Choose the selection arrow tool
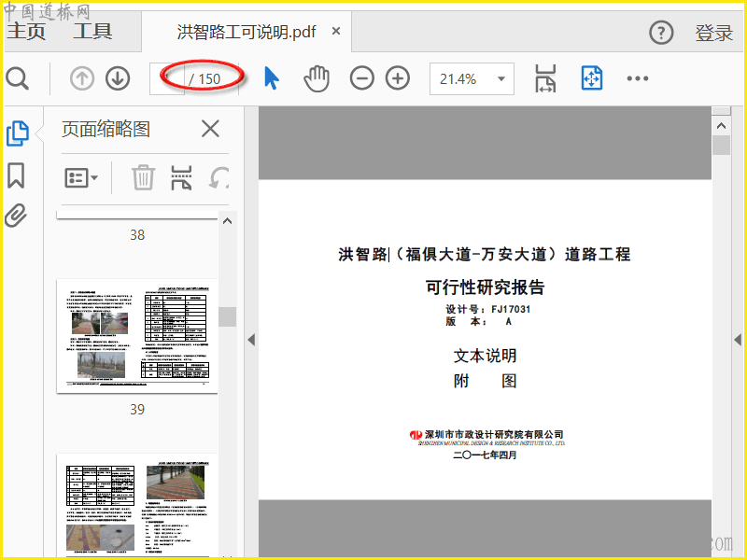Image resolution: width=747 pixels, height=560 pixels. point(272,78)
